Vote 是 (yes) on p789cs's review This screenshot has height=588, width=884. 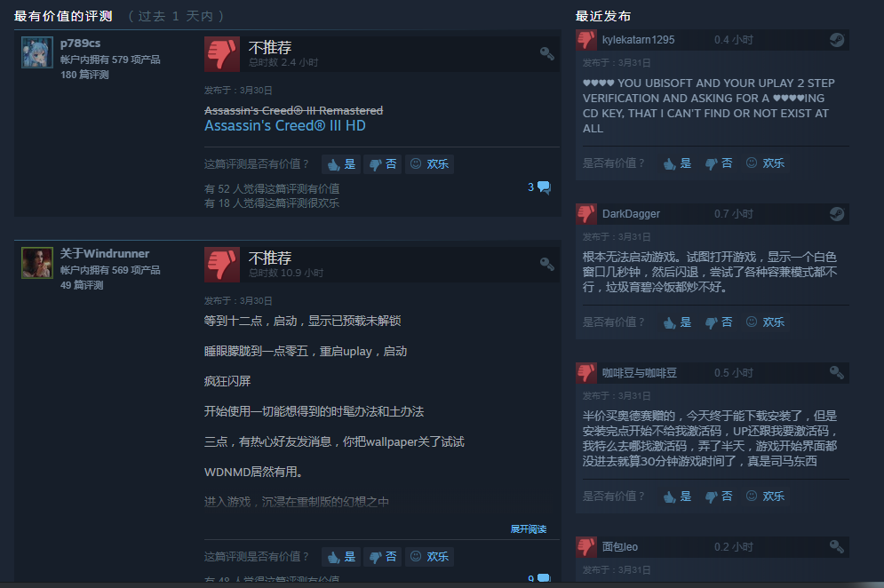coord(342,164)
